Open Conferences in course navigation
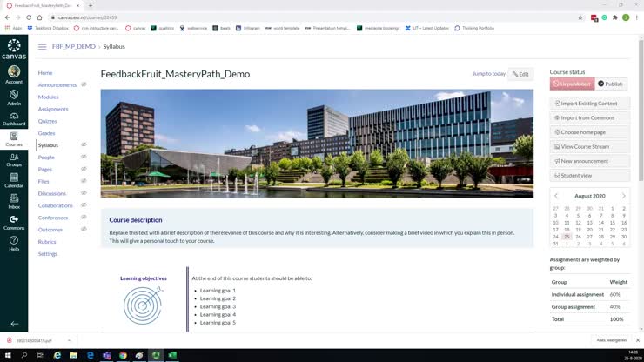Image resolution: width=644 pixels, height=362 pixels. coord(52,218)
